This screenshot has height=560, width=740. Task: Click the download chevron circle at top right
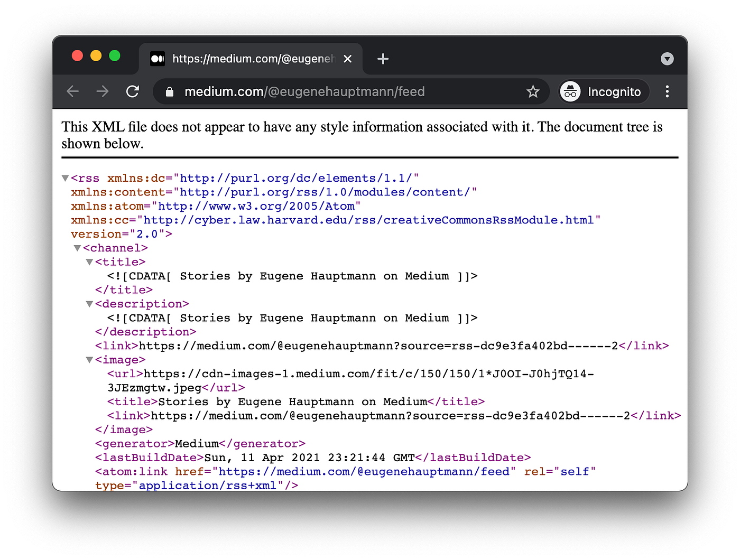[x=667, y=59]
